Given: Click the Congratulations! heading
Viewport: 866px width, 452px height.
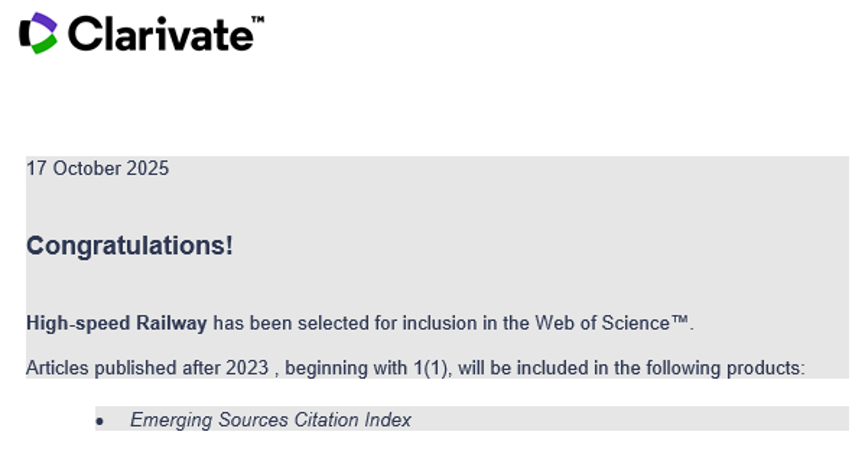Looking at the screenshot, I should click(x=129, y=245).
